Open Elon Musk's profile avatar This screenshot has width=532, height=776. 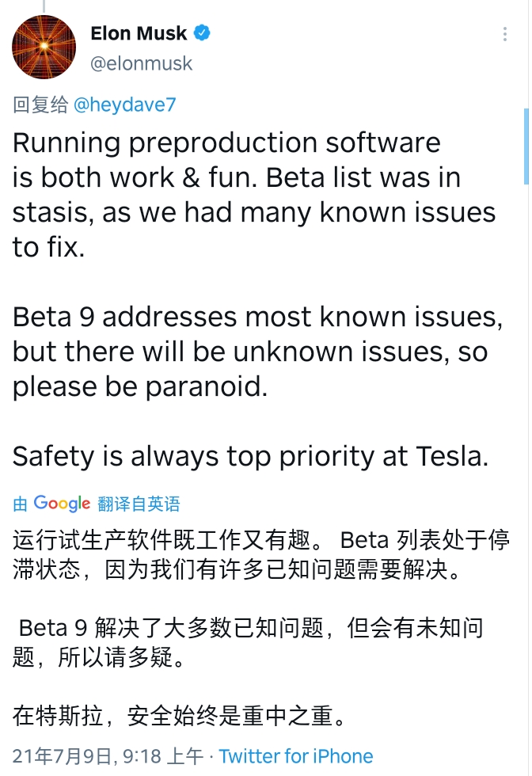pyautogui.click(x=44, y=47)
